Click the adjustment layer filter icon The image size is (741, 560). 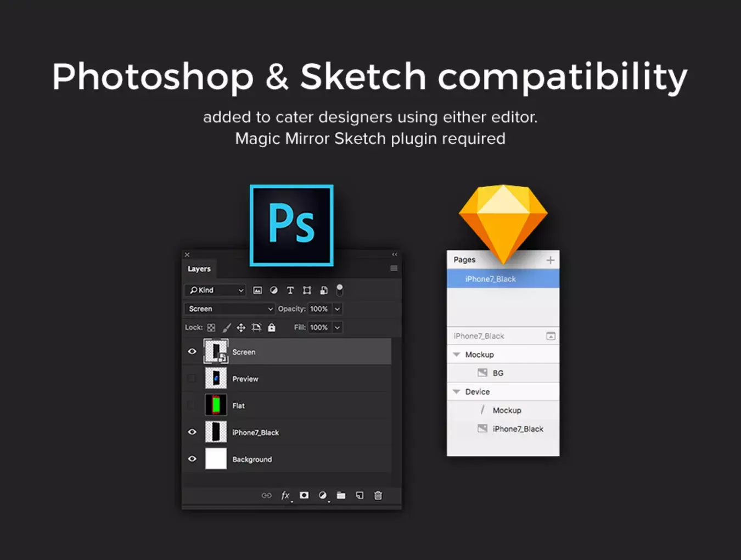pyautogui.click(x=273, y=290)
